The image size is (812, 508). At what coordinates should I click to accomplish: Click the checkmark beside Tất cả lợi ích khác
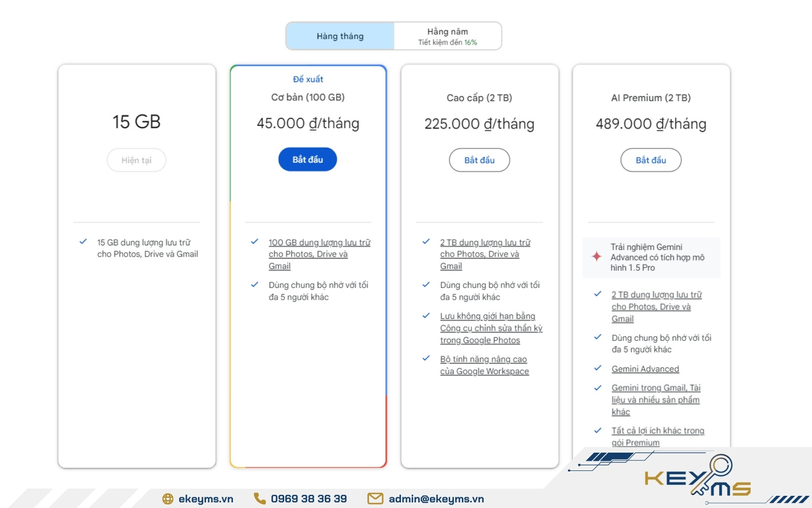tap(597, 430)
